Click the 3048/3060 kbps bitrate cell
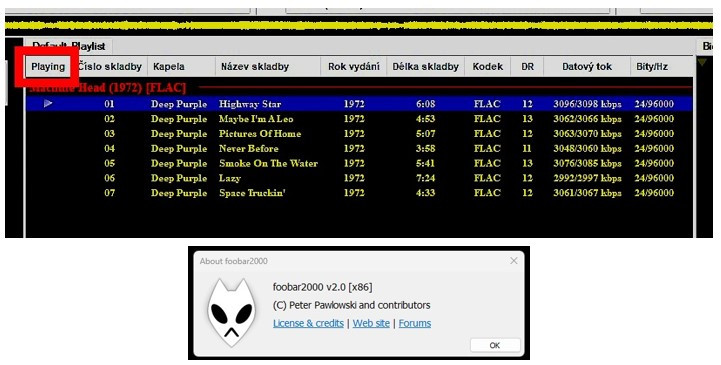 point(587,148)
